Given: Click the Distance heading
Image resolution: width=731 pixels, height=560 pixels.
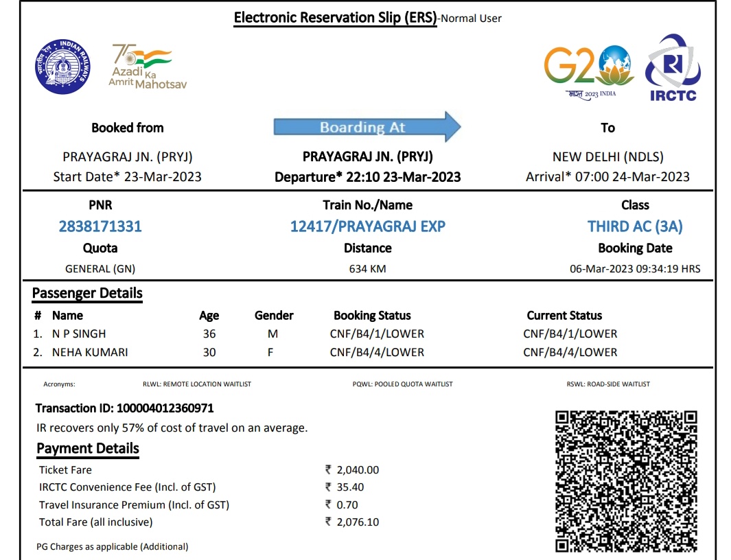Looking at the screenshot, I should (368, 248).
